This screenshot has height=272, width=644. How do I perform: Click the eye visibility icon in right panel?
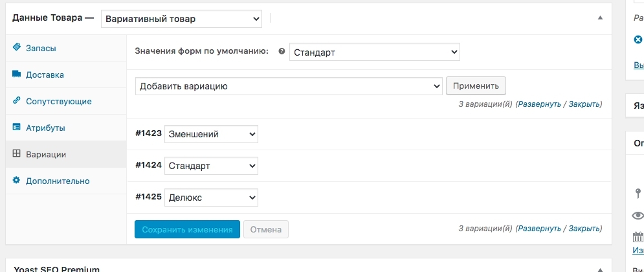click(638, 216)
